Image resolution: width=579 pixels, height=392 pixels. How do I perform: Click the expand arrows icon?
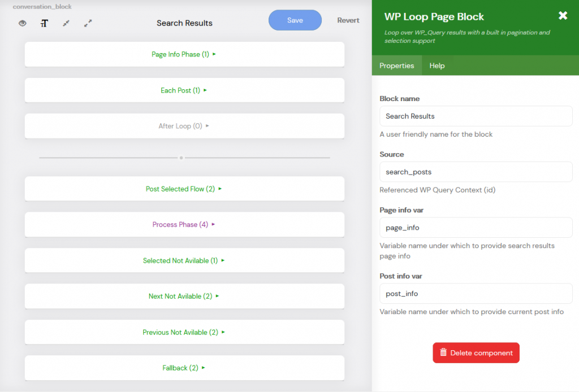(88, 23)
